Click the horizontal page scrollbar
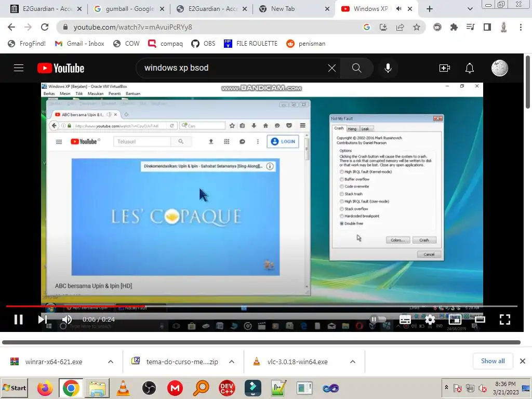 click(261, 342)
